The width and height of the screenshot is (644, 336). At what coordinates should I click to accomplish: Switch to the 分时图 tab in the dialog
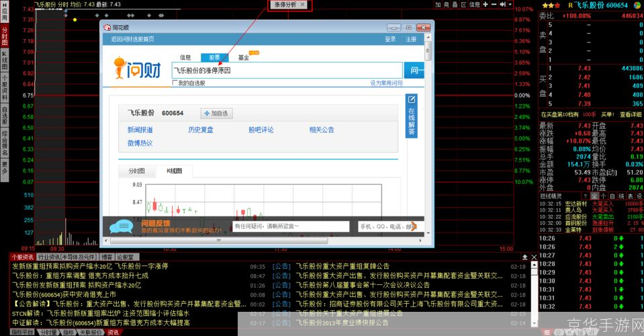(137, 171)
